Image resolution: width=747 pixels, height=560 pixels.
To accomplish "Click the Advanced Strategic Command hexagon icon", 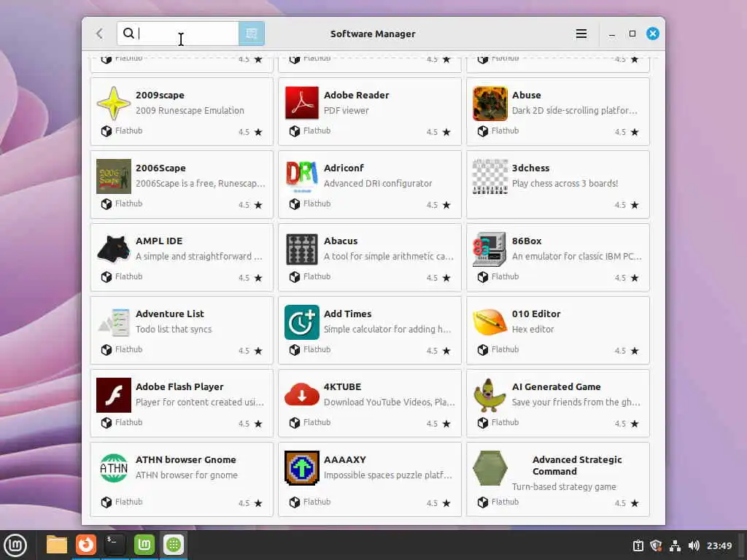I will (x=489, y=467).
